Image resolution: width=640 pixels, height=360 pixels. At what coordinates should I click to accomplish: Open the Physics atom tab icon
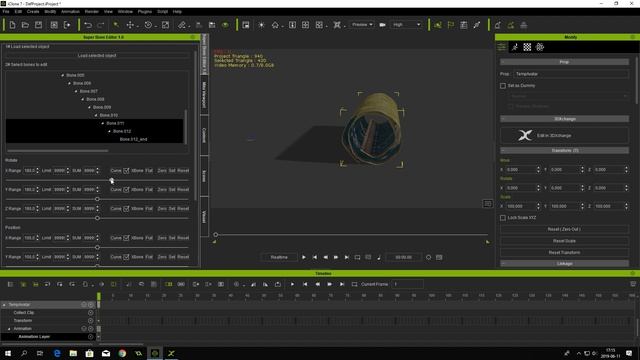(540, 47)
